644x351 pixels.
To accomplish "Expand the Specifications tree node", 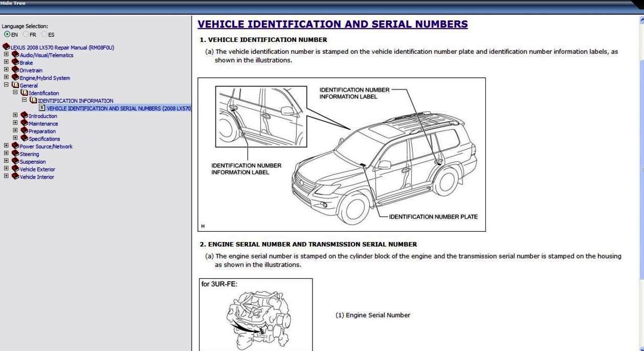I will click(x=15, y=138).
